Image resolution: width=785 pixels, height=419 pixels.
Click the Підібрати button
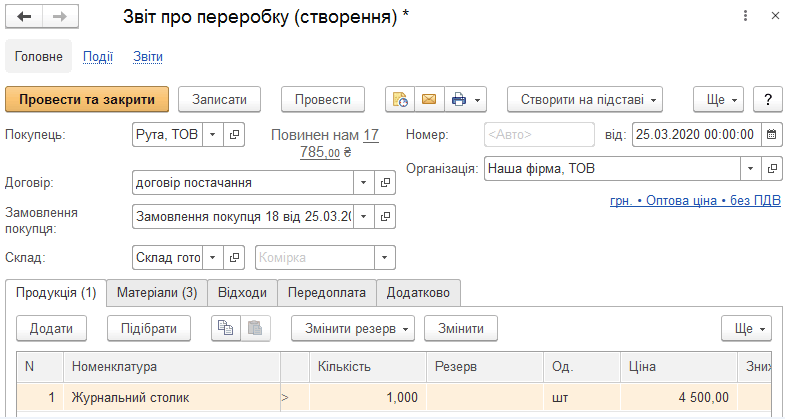point(149,328)
